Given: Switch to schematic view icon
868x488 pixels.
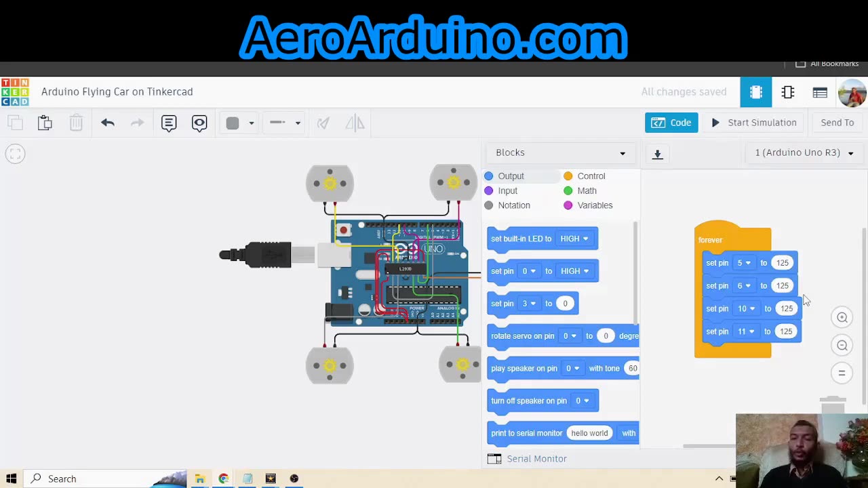Looking at the screenshot, I should (788, 92).
